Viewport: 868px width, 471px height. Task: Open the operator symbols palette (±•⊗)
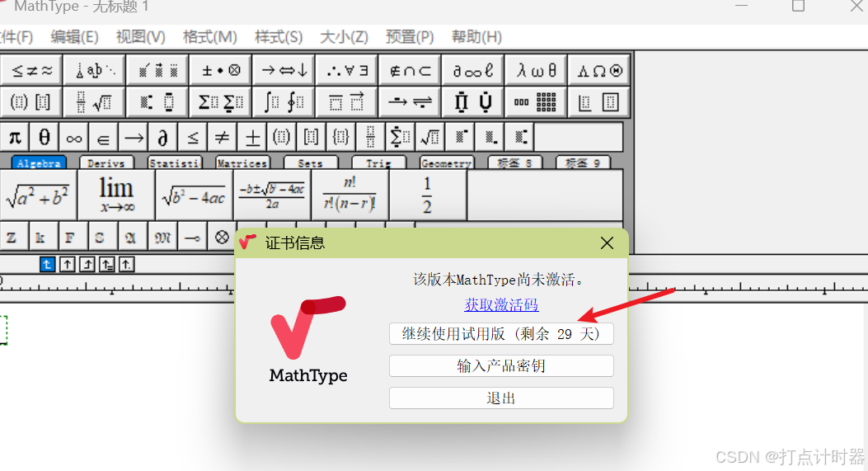(221, 70)
